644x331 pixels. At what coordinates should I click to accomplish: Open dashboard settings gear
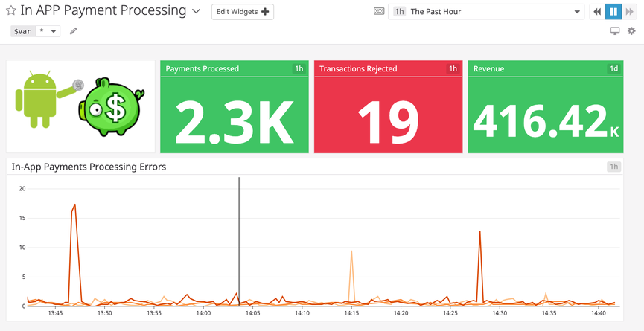tap(631, 31)
